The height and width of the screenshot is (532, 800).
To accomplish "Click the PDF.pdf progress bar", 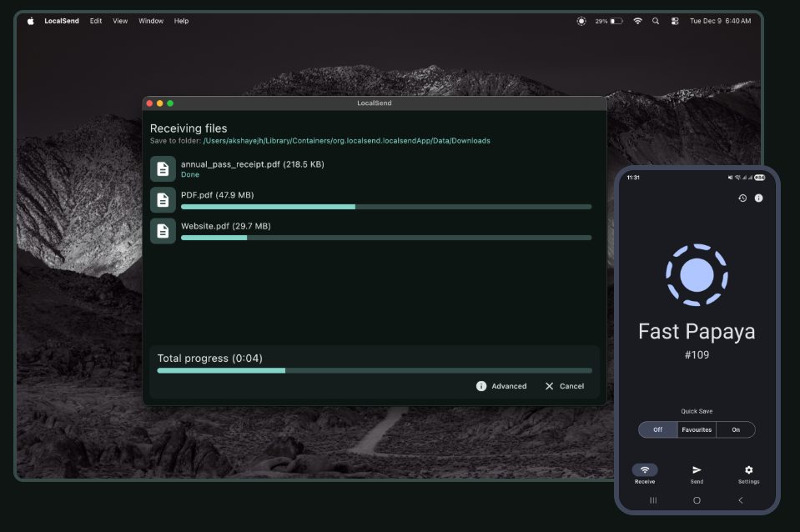I will pyautogui.click(x=386, y=207).
